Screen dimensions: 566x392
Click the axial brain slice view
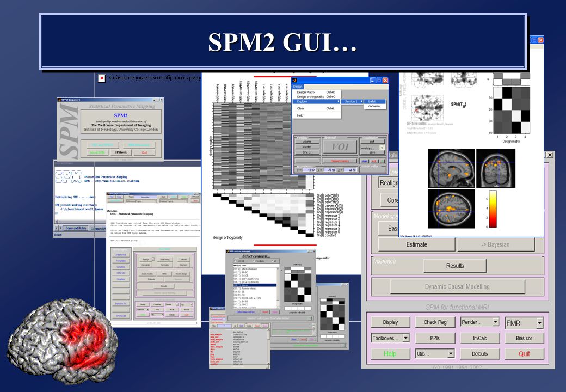tap(451, 209)
